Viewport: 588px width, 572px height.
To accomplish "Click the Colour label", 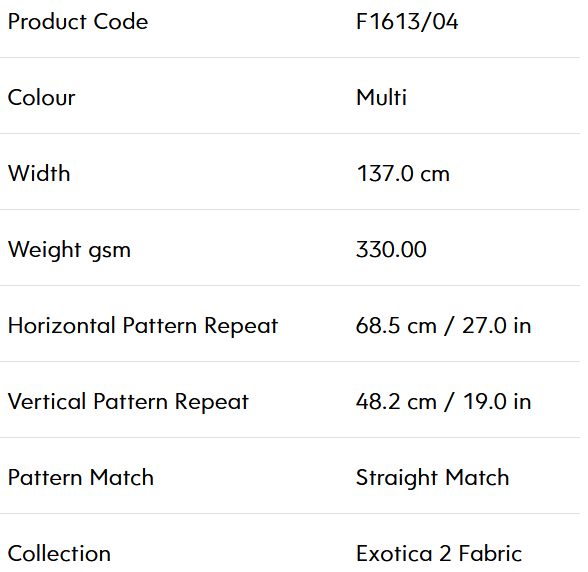I will pyautogui.click(x=42, y=98).
